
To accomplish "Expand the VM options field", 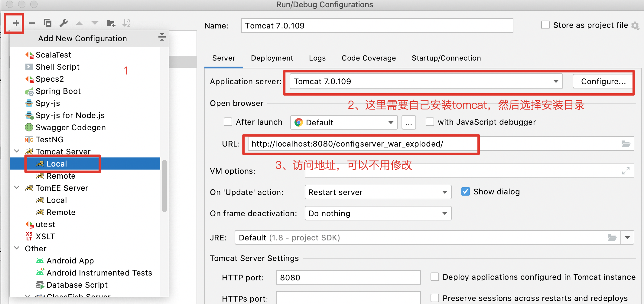I will click(626, 171).
